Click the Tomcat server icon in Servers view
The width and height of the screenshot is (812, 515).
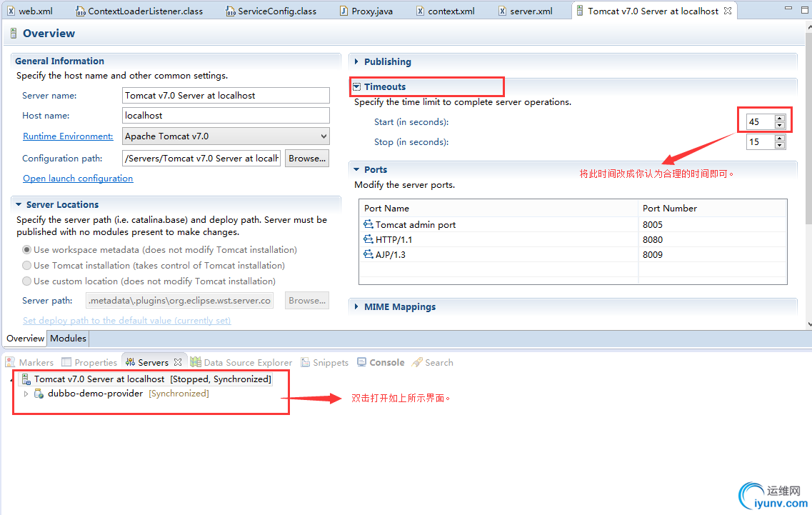(26, 379)
